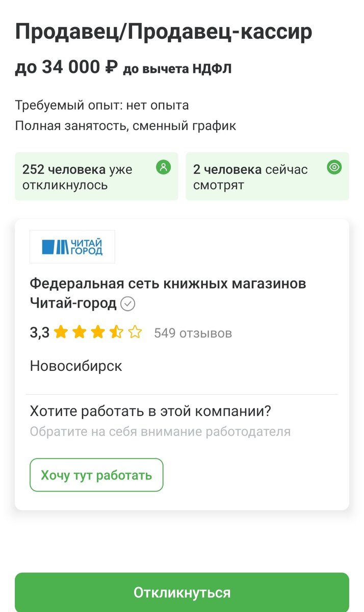Open the Читай-город company logo
The width and height of the screenshot is (364, 612).
[71, 246]
